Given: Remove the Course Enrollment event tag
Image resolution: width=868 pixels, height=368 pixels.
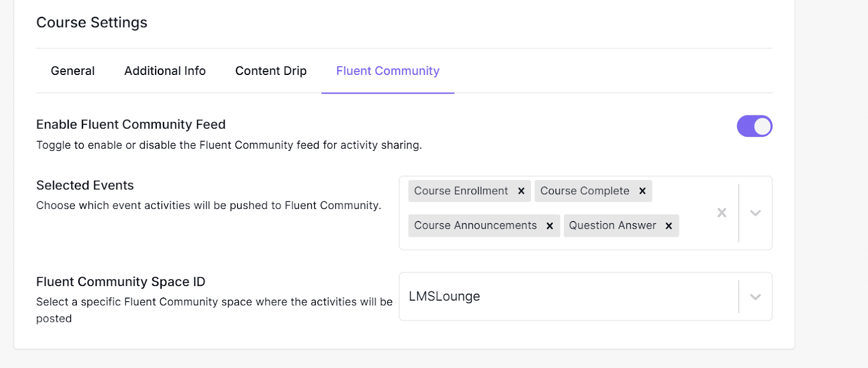Looking at the screenshot, I should coord(520,191).
